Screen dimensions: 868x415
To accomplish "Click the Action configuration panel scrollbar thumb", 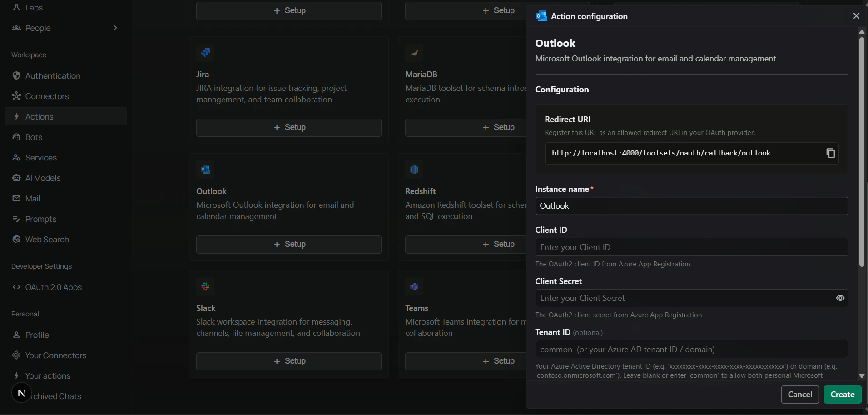I will click(862, 152).
